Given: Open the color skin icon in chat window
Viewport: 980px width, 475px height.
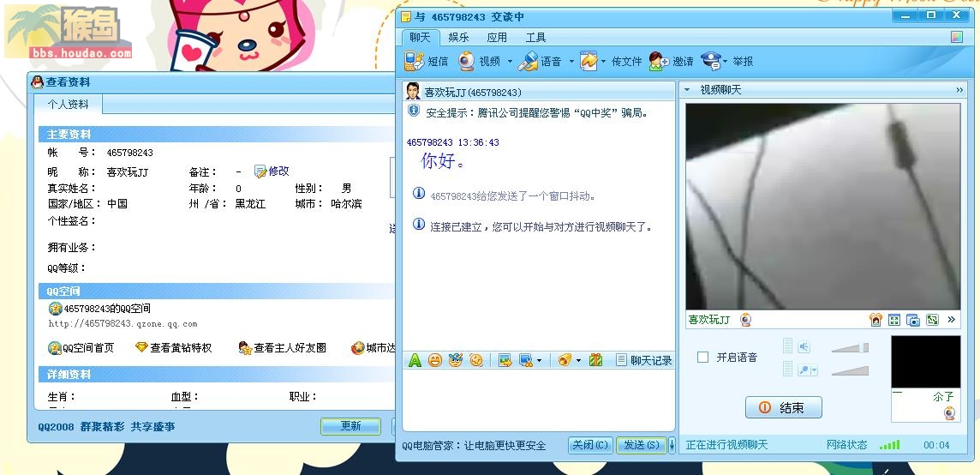Looking at the screenshot, I should [x=957, y=37].
